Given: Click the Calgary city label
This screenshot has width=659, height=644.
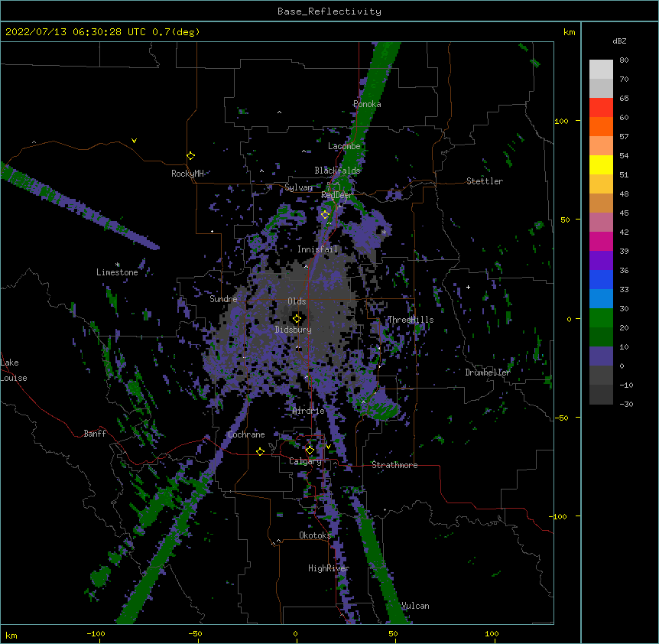Looking at the screenshot, I should [x=305, y=461].
